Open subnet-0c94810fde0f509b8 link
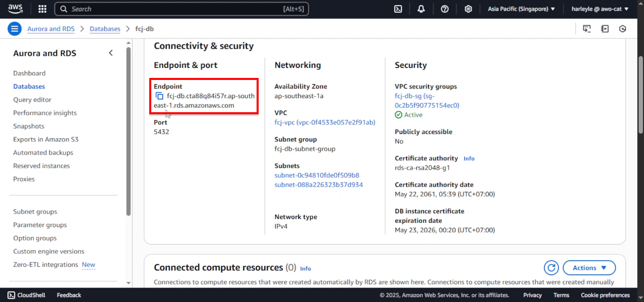The width and height of the screenshot is (644, 302). [317, 175]
